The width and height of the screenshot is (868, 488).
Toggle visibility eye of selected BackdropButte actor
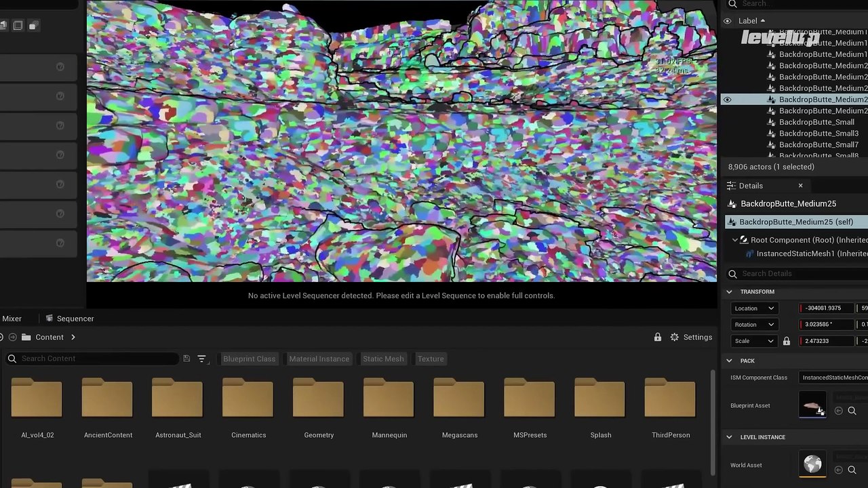(x=727, y=100)
